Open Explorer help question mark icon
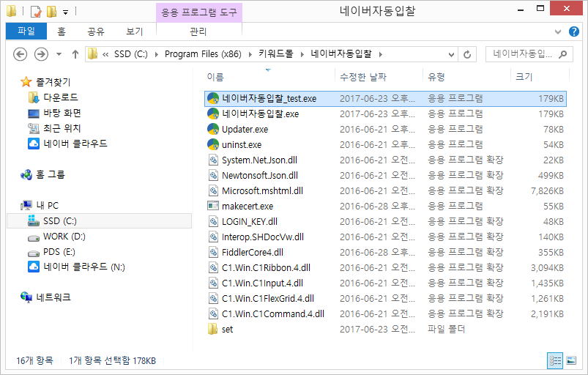The width and height of the screenshot is (588, 375). (x=574, y=31)
